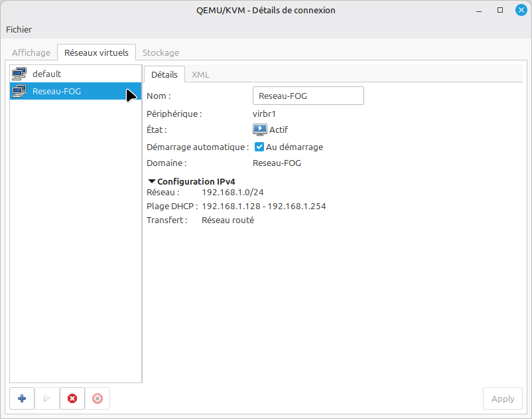Switch to the Affichage tab
Image resolution: width=532 pixels, height=419 pixels.
pyautogui.click(x=31, y=52)
